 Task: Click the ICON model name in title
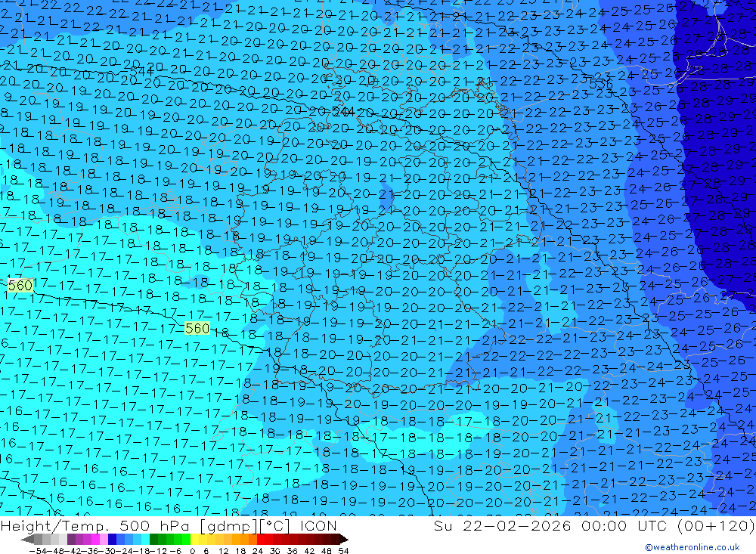(x=318, y=525)
